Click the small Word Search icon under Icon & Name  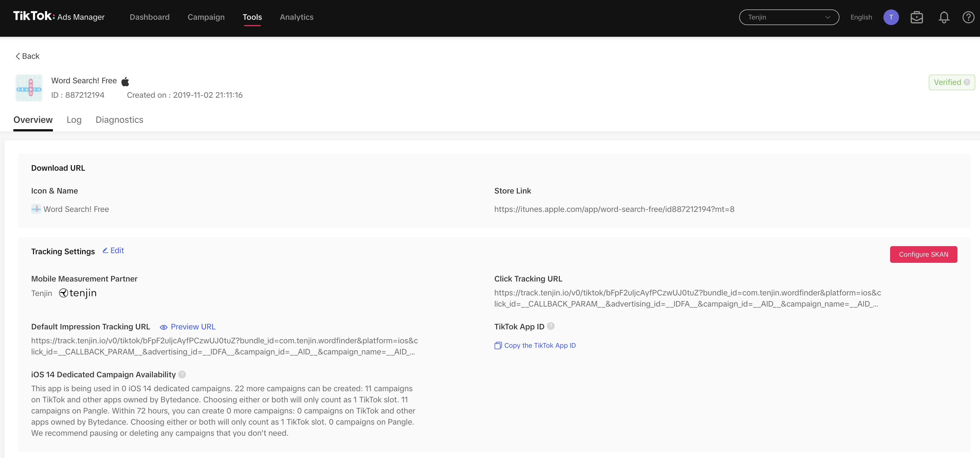pos(36,209)
